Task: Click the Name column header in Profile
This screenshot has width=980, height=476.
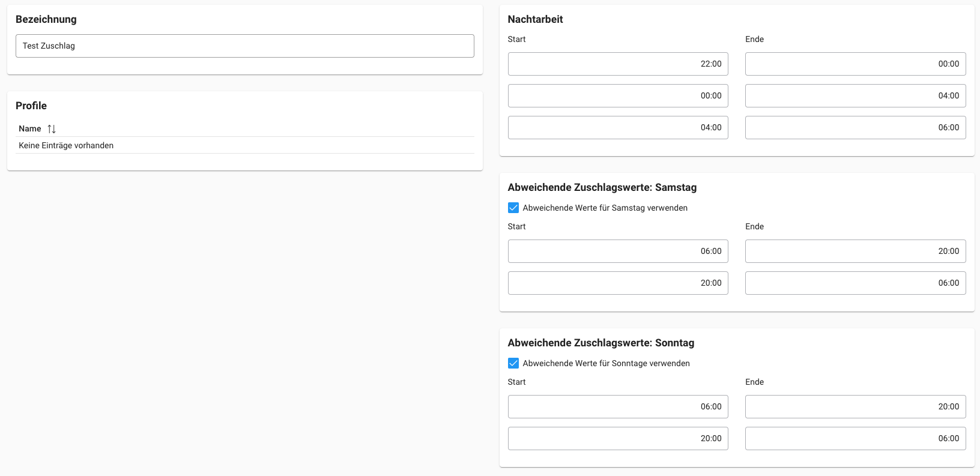Action: [30, 129]
